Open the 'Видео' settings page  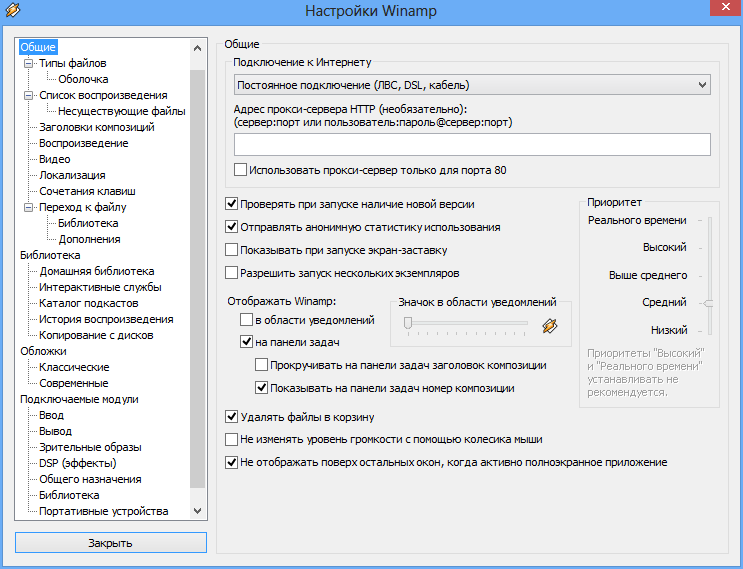pyautogui.click(x=54, y=159)
